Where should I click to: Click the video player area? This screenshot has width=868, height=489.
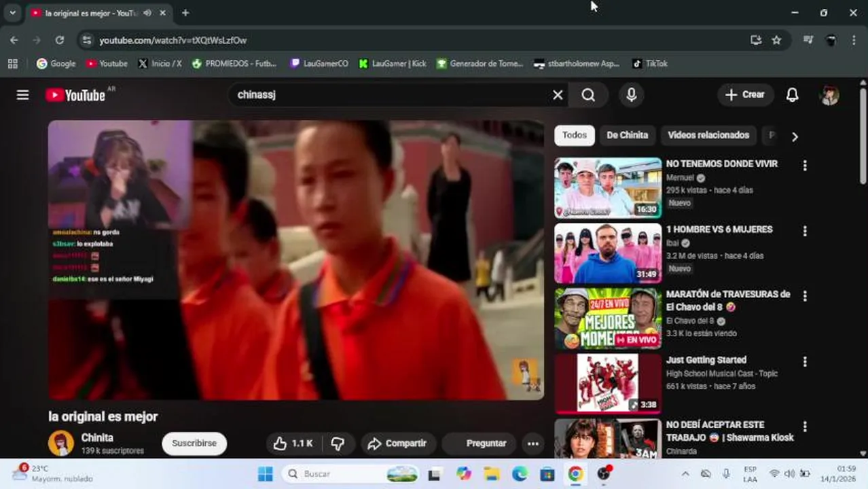(x=296, y=260)
